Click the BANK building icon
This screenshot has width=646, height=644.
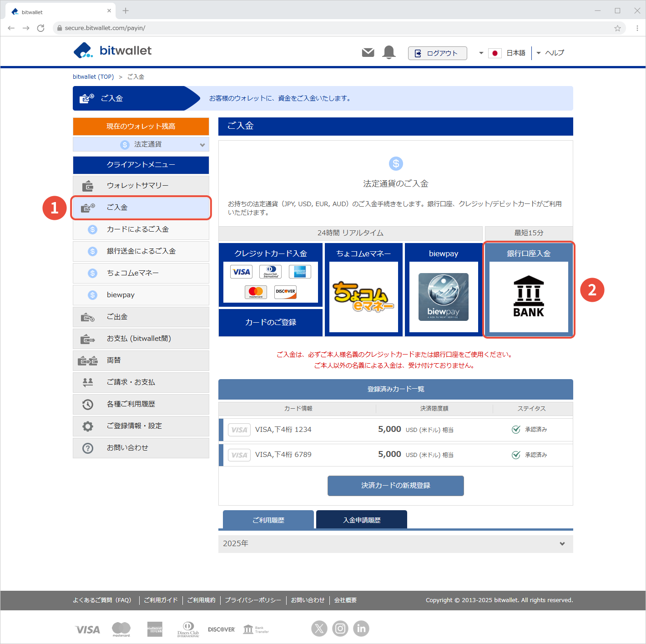point(529,296)
